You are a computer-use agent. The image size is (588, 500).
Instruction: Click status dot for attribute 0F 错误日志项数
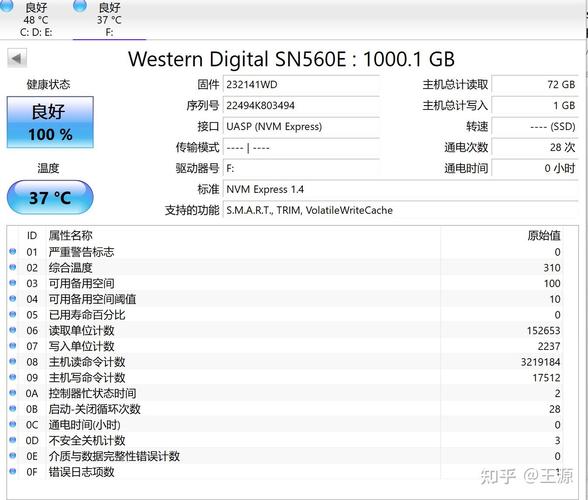[x=13, y=471]
